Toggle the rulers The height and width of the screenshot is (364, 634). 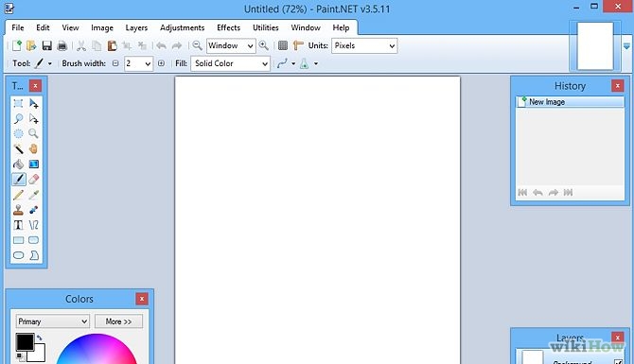(x=298, y=45)
